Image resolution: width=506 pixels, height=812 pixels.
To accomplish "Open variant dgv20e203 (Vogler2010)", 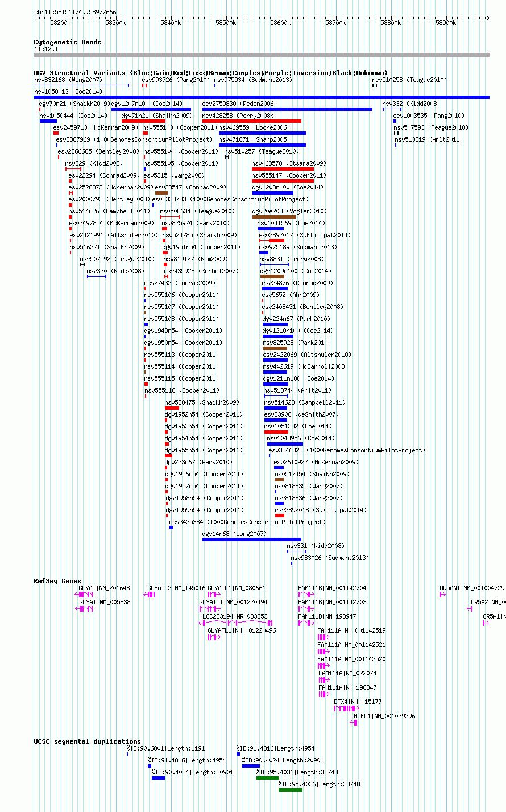I will pyautogui.click(x=289, y=212).
